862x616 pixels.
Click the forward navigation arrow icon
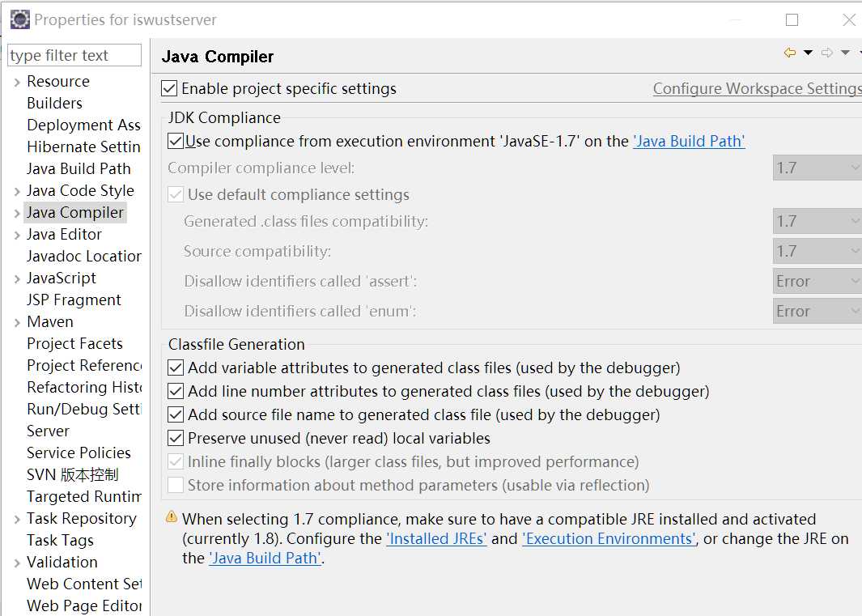tap(827, 53)
